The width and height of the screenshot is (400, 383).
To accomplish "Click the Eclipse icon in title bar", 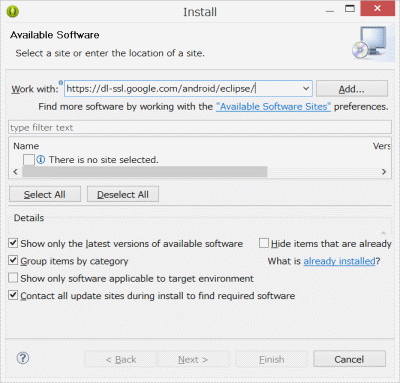I will (x=13, y=12).
